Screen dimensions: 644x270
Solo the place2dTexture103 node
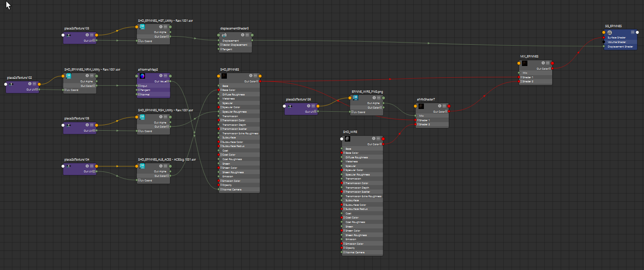[x=87, y=35]
